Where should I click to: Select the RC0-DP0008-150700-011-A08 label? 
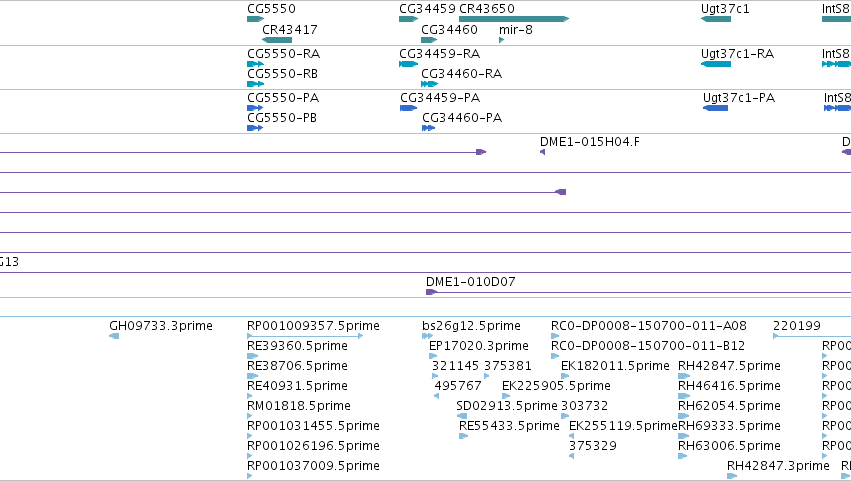pos(649,326)
